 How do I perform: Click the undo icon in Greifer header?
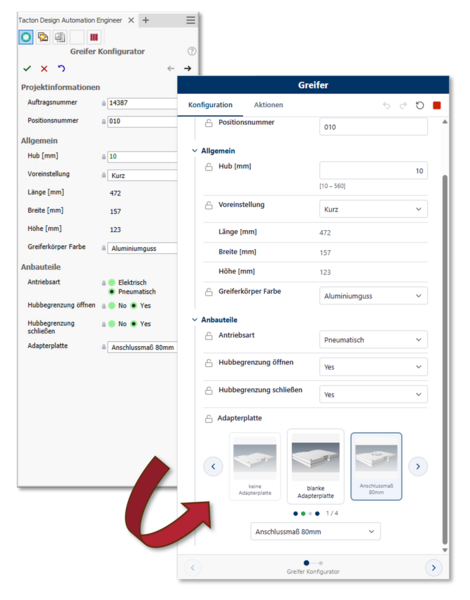(387, 105)
